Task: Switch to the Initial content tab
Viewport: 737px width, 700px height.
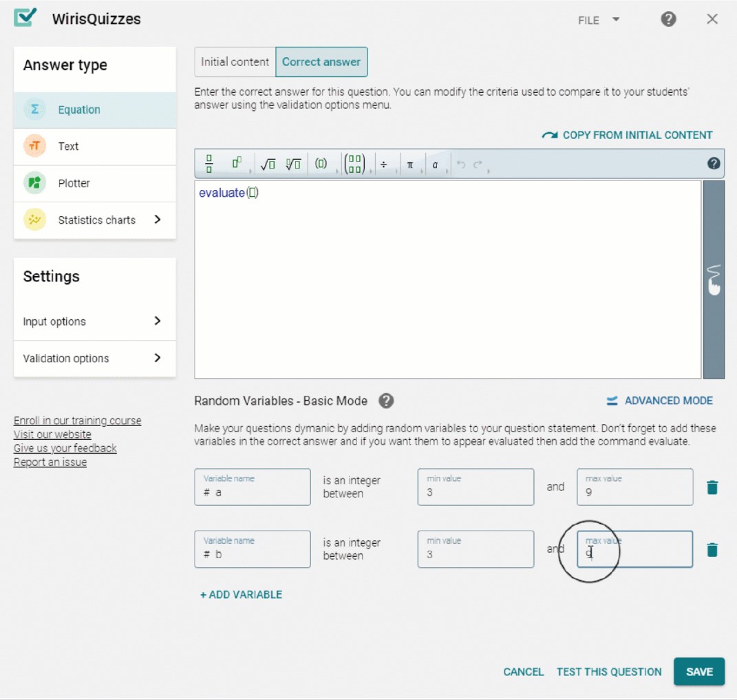Action: (x=235, y=62)
